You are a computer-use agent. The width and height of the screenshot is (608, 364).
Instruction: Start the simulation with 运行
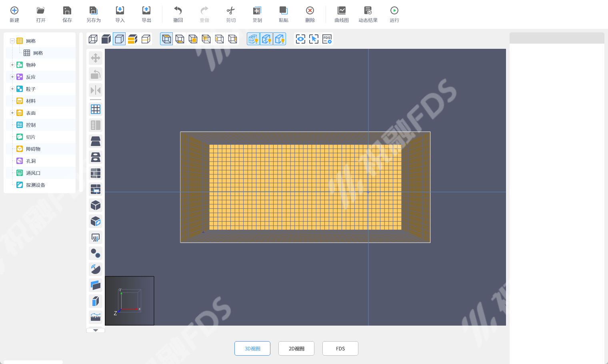click(394, 14)
